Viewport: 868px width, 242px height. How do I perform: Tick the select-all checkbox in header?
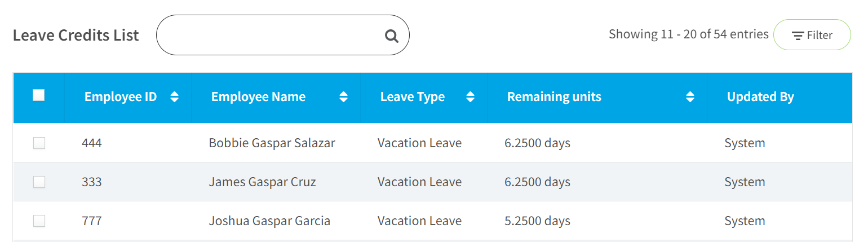[x=39, y=95]
